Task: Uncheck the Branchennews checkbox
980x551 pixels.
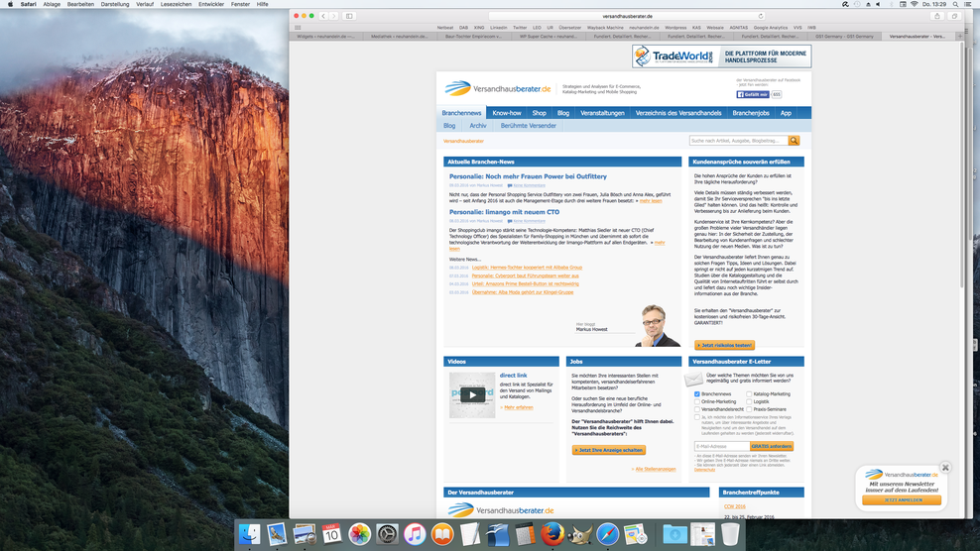Action: [x=697, y=394]
